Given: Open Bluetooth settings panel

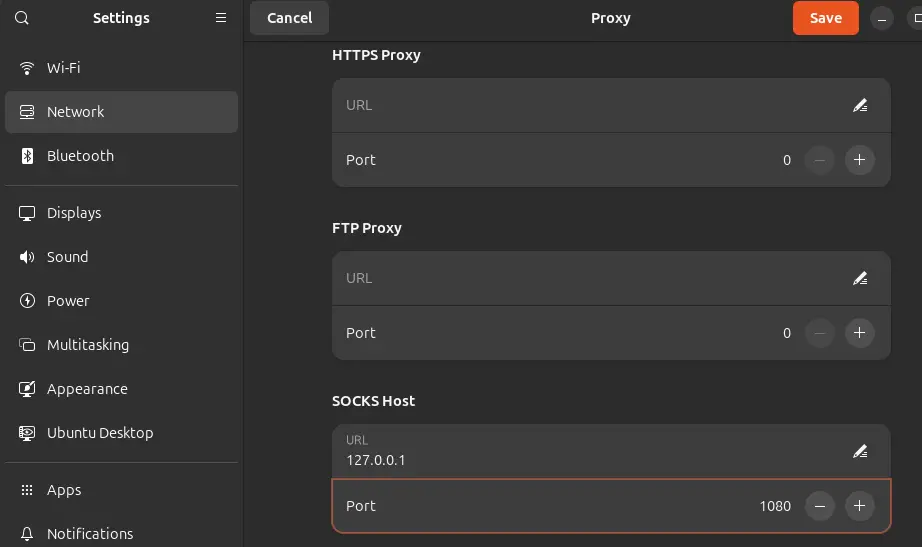Looking at the screenshot, I should (x=121, y=156).
